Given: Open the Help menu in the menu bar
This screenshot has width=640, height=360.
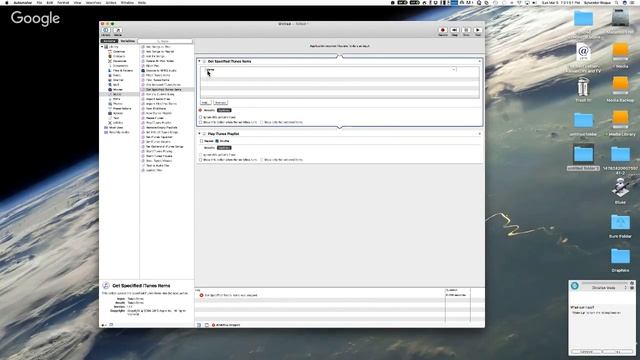Looking at the screenshot, I should [142, 2].
